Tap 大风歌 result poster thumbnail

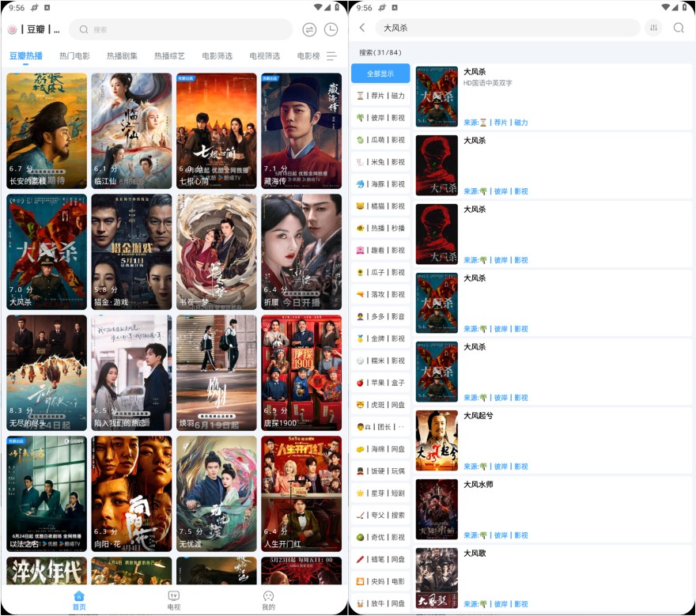coord(437,578)
